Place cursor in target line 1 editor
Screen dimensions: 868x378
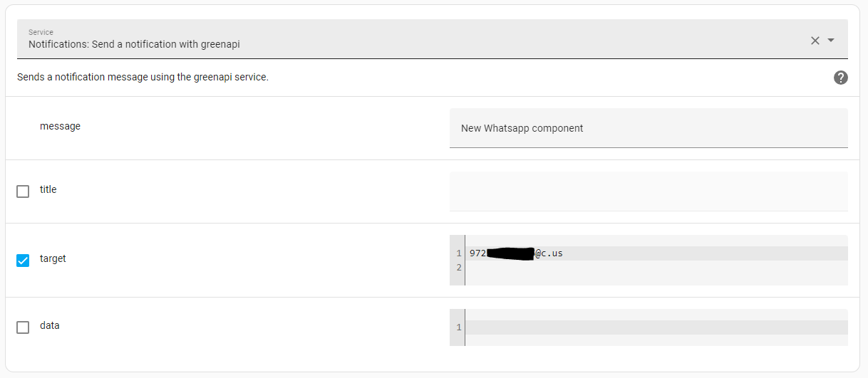click(x=656, y=253)
